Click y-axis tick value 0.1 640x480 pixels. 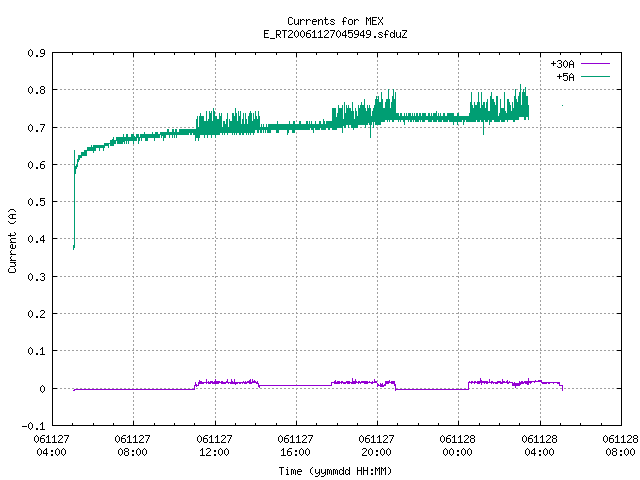coord(36,351)
